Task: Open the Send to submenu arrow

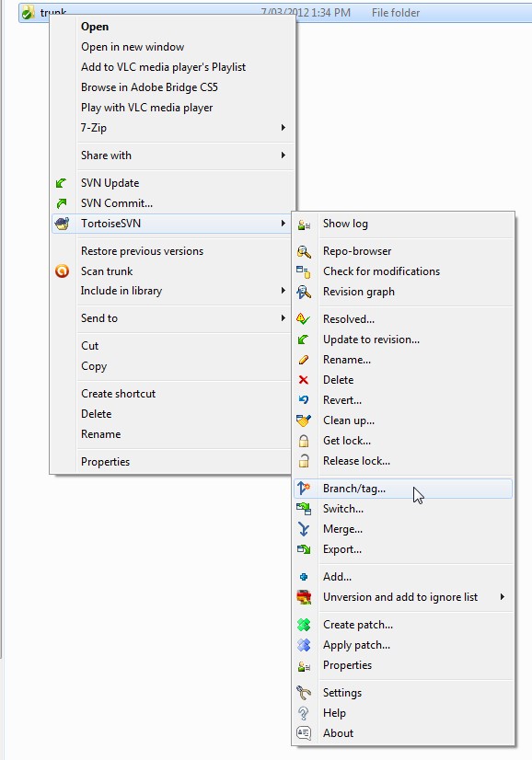Action: [x=283, y=318]
